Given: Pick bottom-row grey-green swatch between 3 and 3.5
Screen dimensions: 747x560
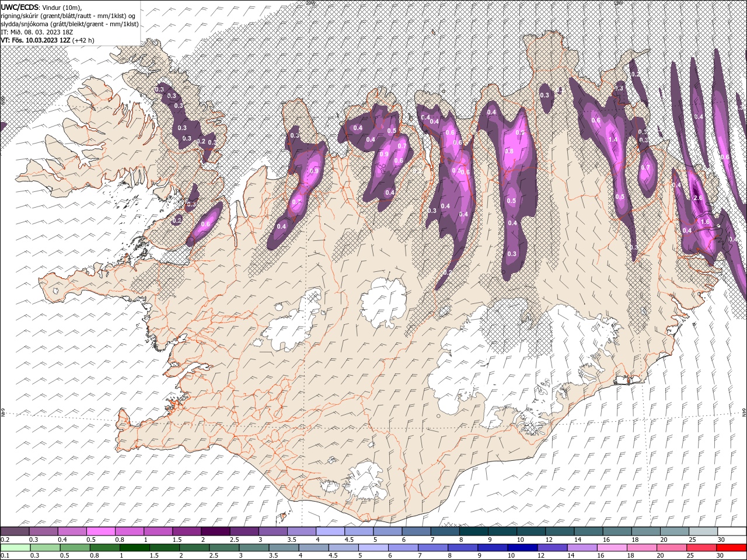Looking at the screenshot, I should click(254, 548).
